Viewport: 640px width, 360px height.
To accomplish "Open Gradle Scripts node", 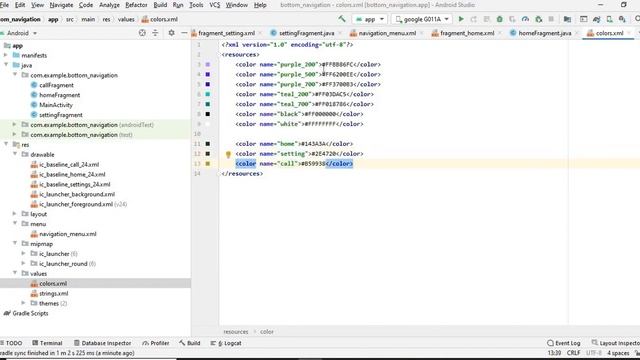I will click(30, 313).
